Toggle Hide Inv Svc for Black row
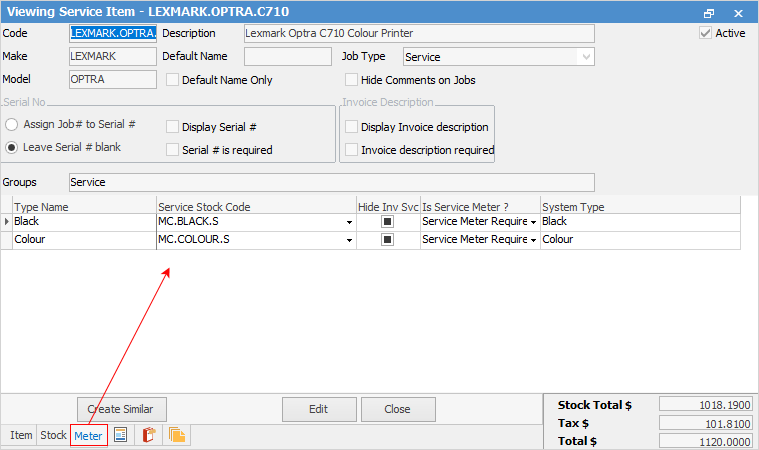The height and width of the screenshot is (450, 759). (x=387, y=222)
